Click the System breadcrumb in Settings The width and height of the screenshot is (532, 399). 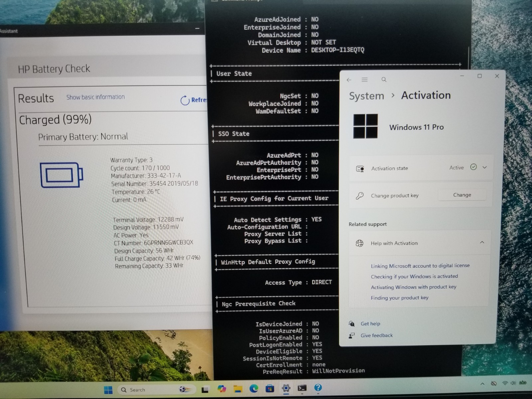[366, 96]
